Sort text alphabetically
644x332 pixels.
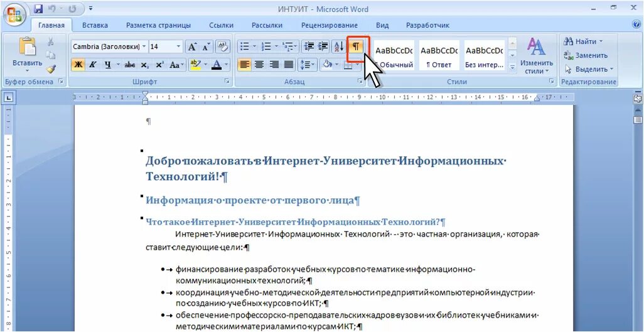tap(338, 46)
